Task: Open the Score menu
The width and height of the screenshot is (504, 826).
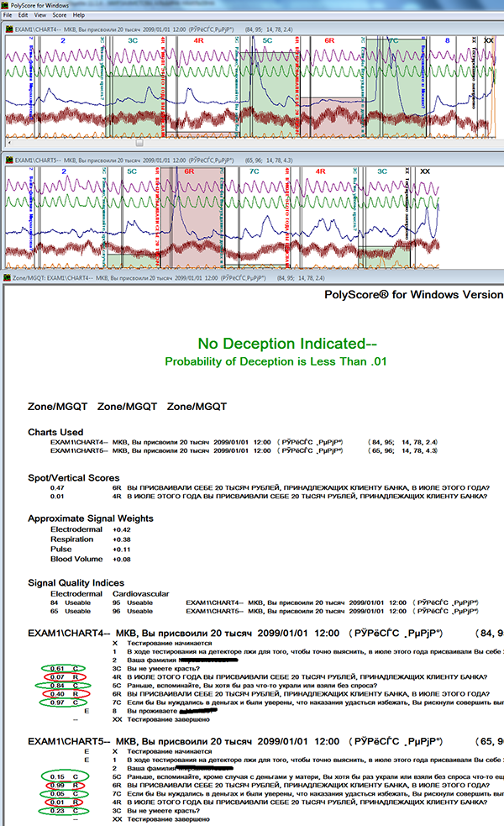Action: (60, 15)
